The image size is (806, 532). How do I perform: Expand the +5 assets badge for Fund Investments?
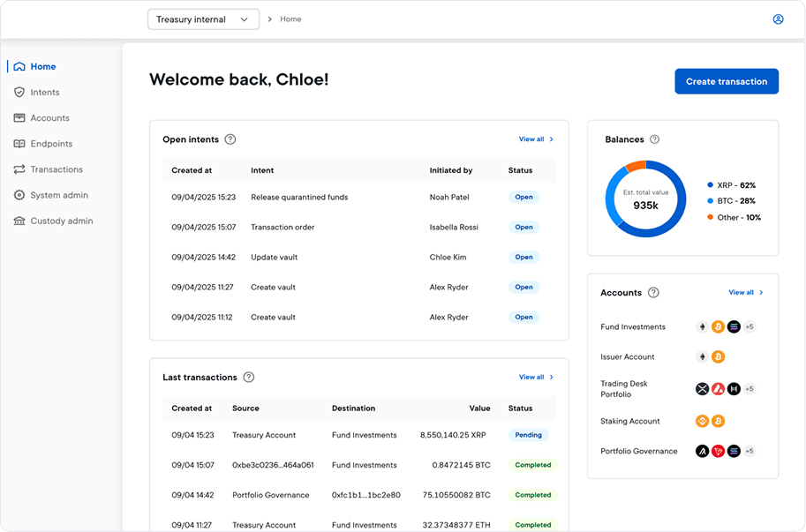pyautogui.click(x=750, y=326)
